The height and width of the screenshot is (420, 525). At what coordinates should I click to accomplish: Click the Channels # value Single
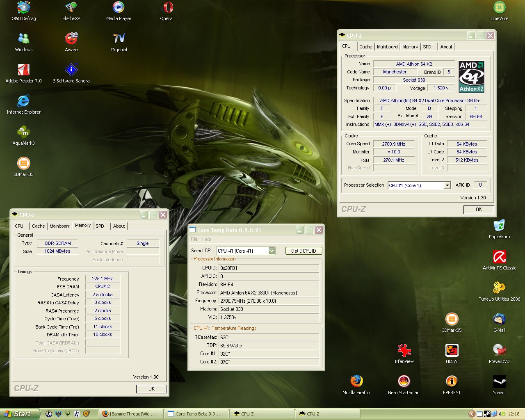pos(143,243)
